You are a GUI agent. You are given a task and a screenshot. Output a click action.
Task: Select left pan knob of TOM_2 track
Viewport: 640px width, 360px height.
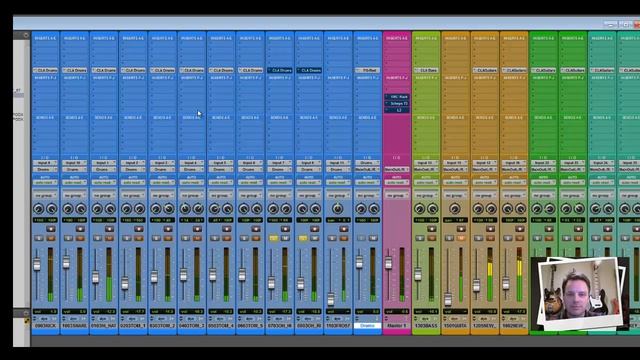point(156,209)
